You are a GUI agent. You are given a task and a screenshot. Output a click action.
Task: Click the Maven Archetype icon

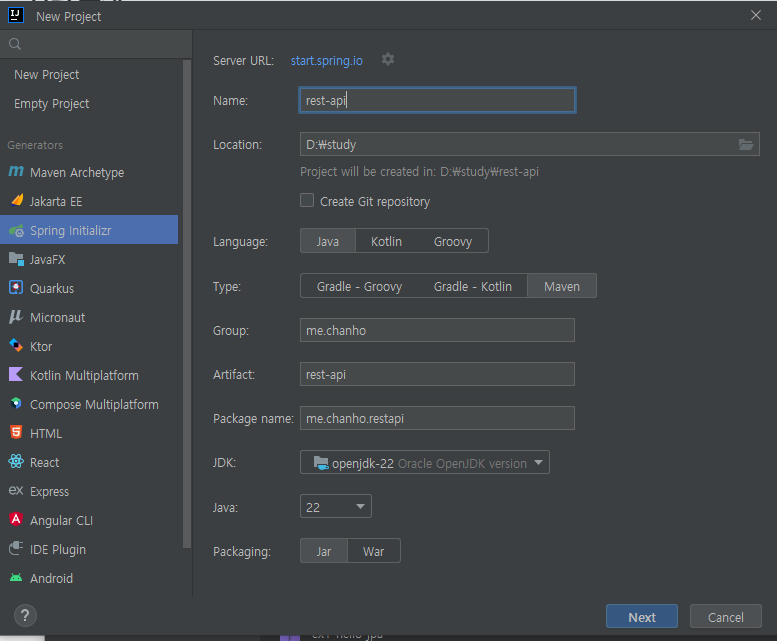point(16,171)
